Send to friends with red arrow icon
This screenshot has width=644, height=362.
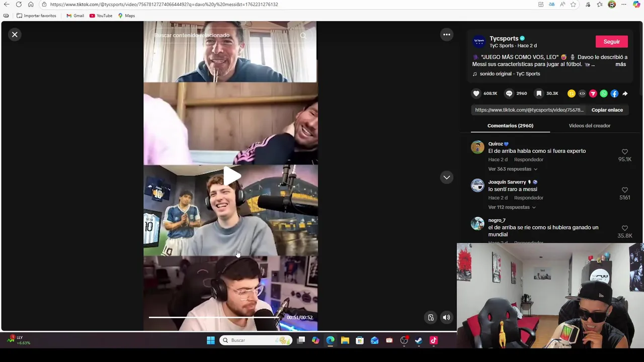(593, 94)
